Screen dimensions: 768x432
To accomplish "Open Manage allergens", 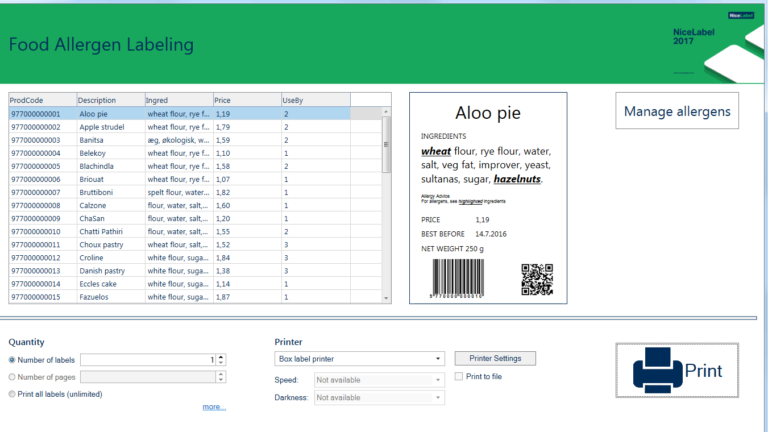I will pos(676,111).
